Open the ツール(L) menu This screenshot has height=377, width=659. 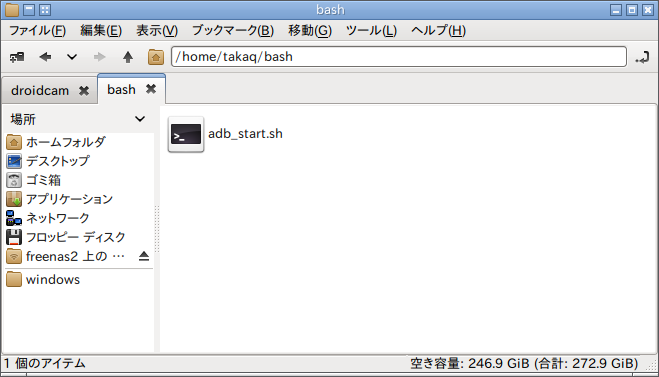click(x=371, y=30)
